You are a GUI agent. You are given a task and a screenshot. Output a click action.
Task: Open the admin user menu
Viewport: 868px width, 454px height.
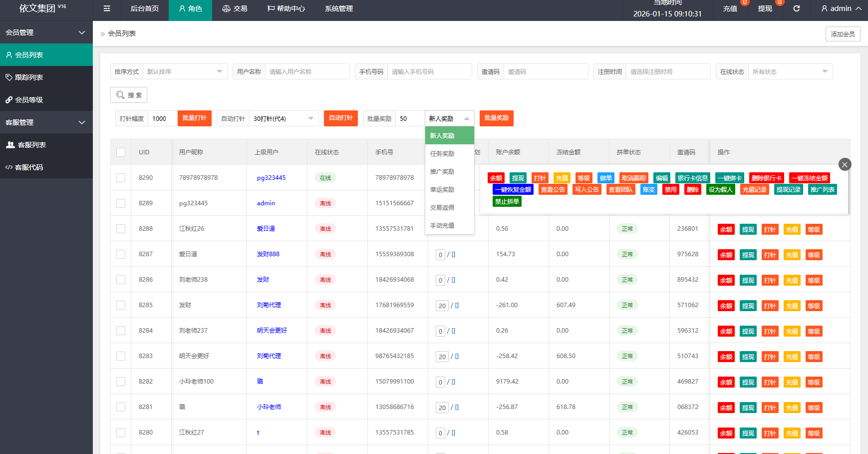click(841, 8)
